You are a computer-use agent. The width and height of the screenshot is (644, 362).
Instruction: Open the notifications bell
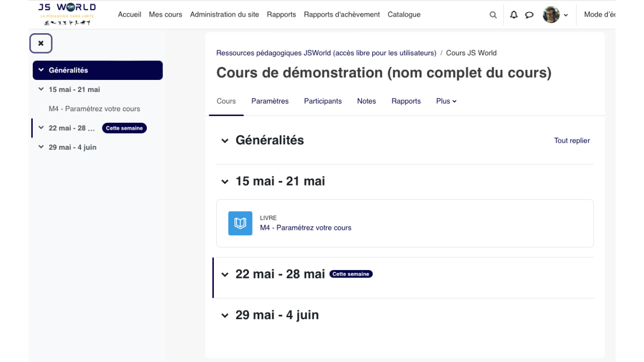pos(514,15)
